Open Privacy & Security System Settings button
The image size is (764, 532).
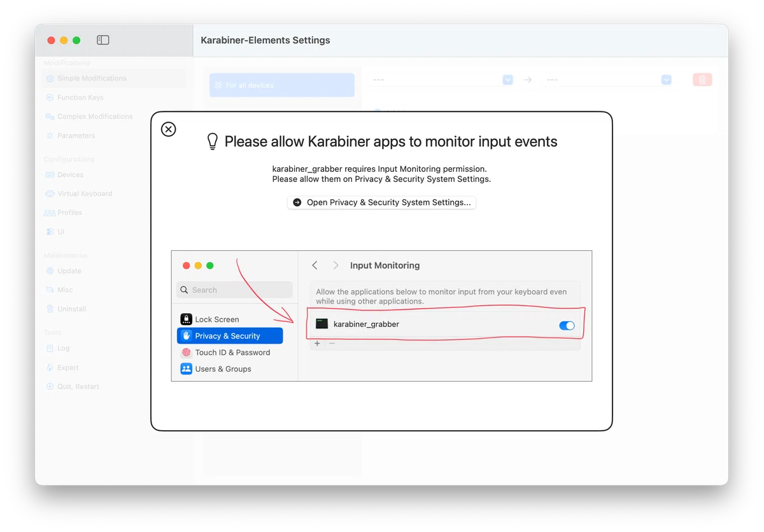[x=381, y=202]
